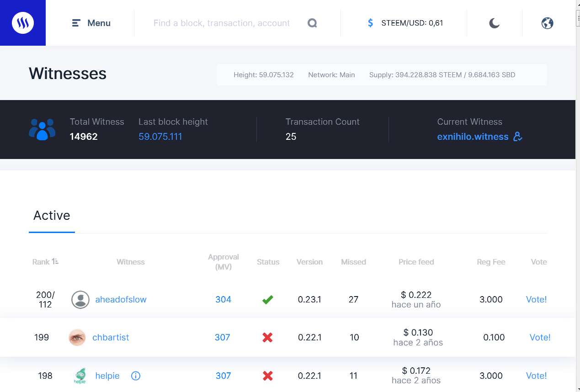The width and height of the screenshot is (580, 392).
Task: Click green check status of aheadofslow
Action: [x=268, y=300]
